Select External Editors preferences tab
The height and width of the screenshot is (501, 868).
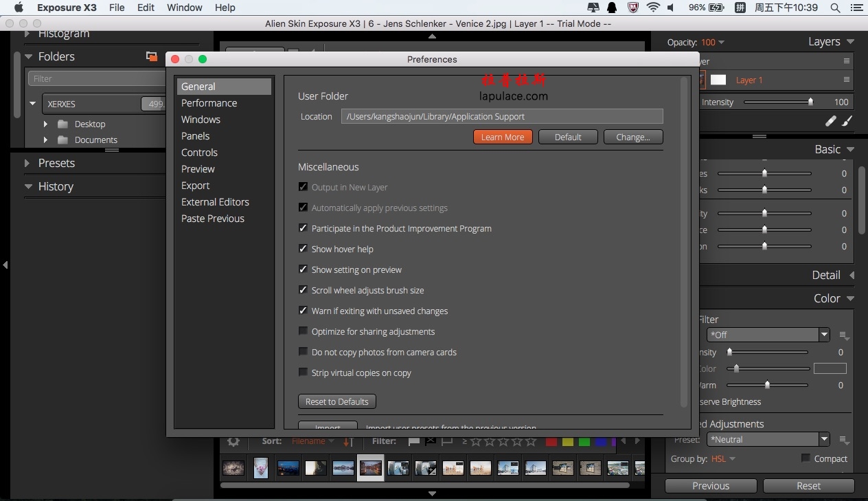pos(215,202)
